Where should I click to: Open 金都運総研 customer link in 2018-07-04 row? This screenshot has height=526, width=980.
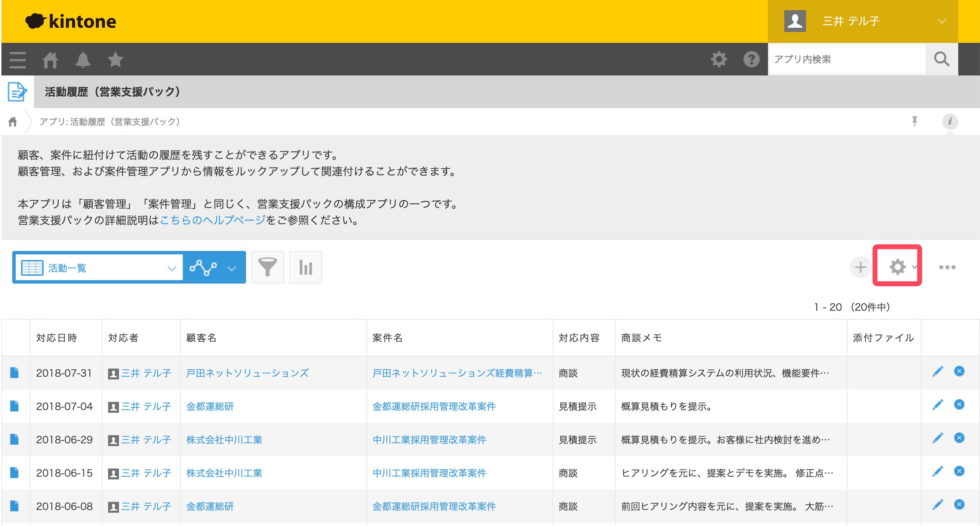(x=210, y=407)
